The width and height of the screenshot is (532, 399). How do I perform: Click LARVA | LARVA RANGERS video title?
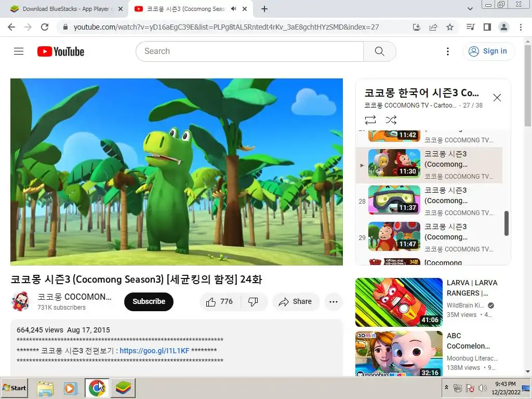(x=472, y=288)
